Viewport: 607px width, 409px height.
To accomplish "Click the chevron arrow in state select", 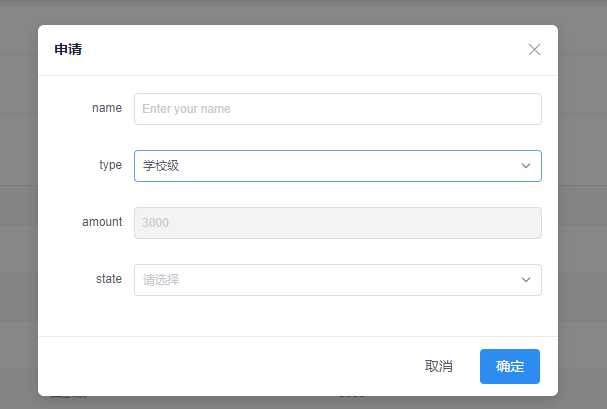I will 525,279.
